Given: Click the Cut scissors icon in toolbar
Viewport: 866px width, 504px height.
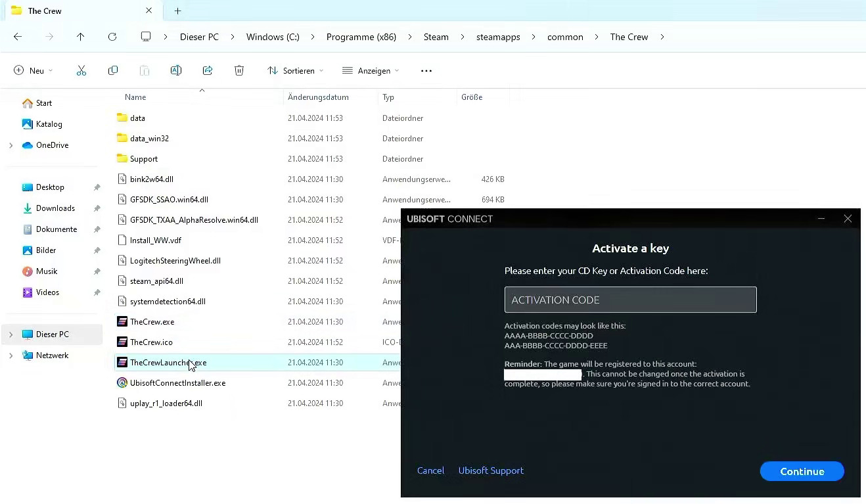Looking at the screenshot, I should point(81,70).
